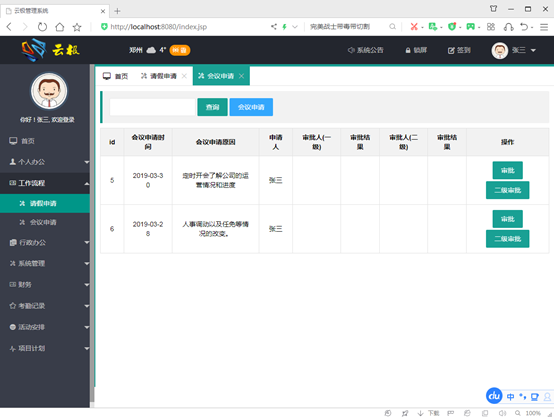554x419 pixels.
Task: Click 审批 button for row id 6
Action: click(x=508, y=219)
